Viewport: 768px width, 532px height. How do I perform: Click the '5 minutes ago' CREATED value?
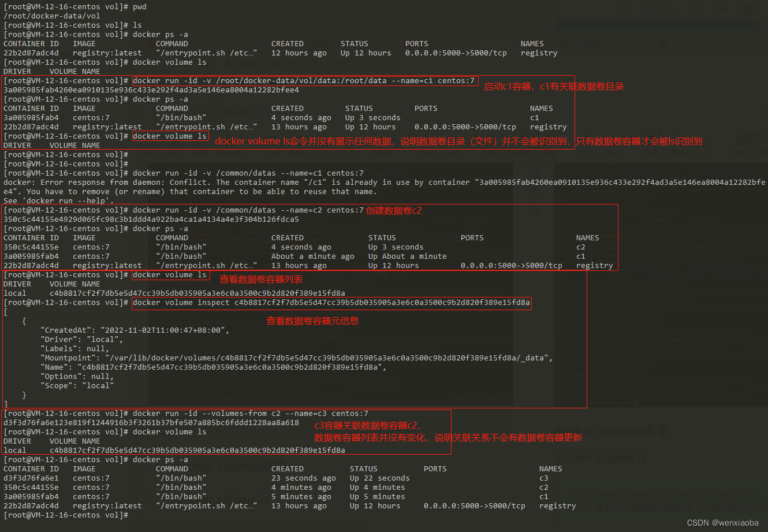301,497
